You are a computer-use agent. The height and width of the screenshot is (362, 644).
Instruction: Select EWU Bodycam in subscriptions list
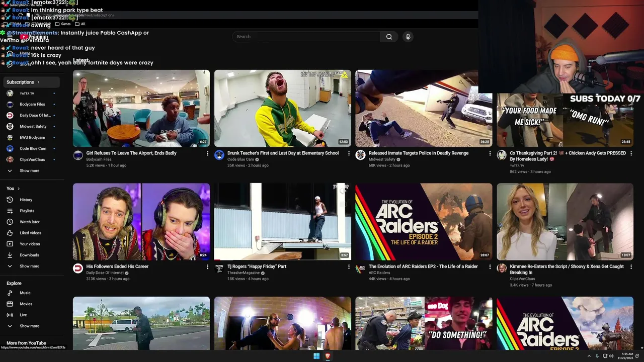pos(32,137)
